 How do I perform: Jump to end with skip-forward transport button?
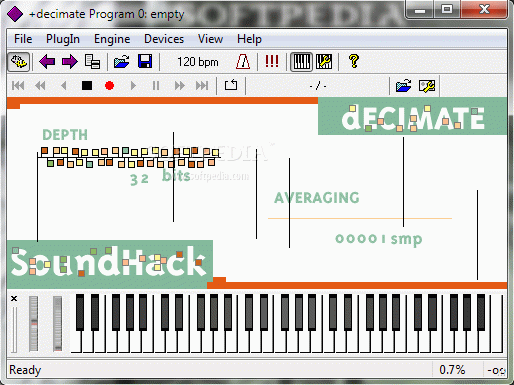pos(202,86)
